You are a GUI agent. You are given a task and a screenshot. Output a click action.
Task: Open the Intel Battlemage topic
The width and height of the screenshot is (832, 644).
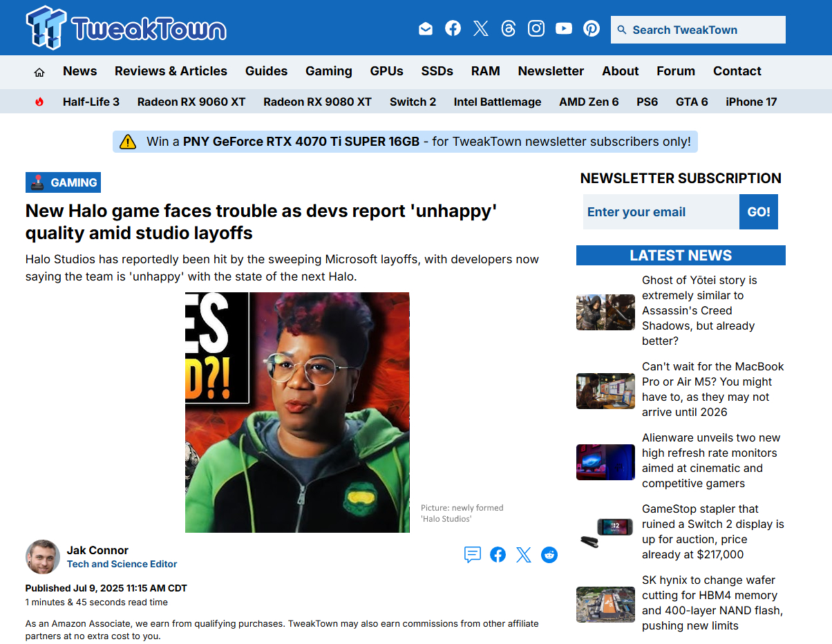click(x=498, y=102)
